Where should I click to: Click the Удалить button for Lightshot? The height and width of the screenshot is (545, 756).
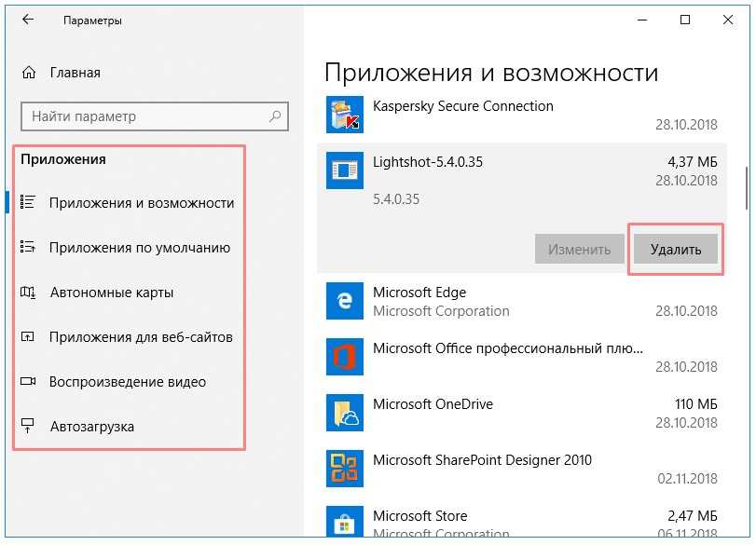[x=676, y=249]
